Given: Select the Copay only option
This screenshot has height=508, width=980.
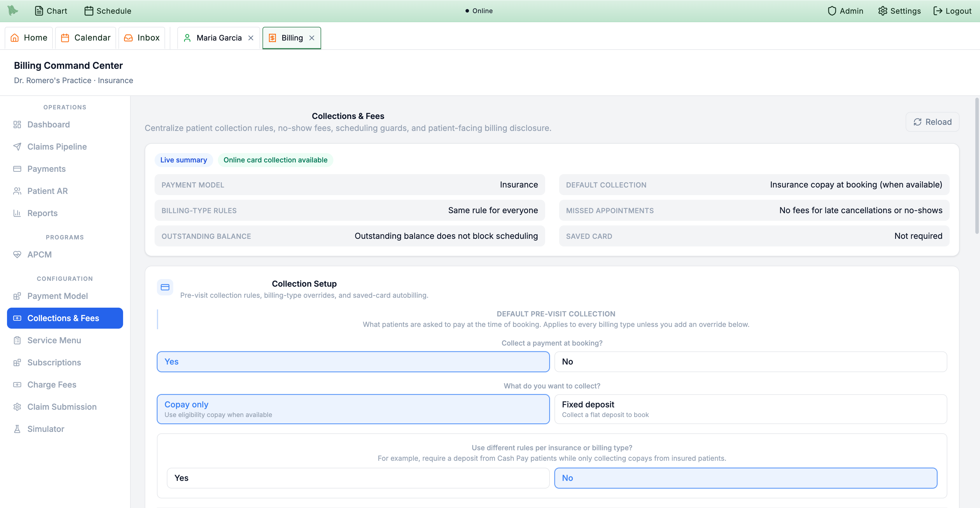Looking at the screenshot, I should pyautogui.click(x=353, y=409).
